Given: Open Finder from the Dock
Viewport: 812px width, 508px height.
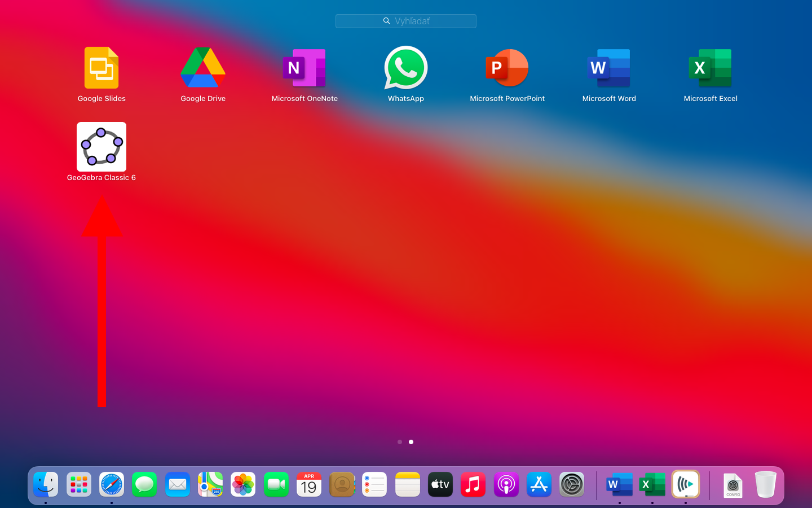Looking at the screenshot, I should (46, 485).
